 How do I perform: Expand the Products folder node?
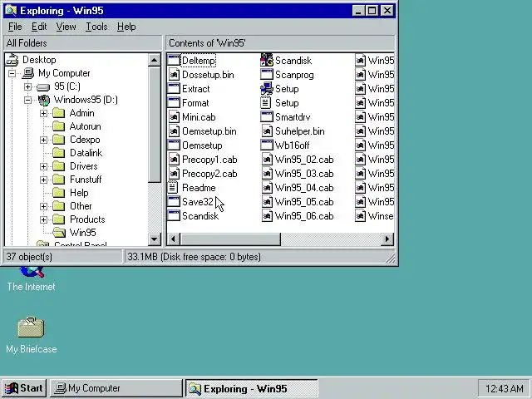tap(43, 219)
